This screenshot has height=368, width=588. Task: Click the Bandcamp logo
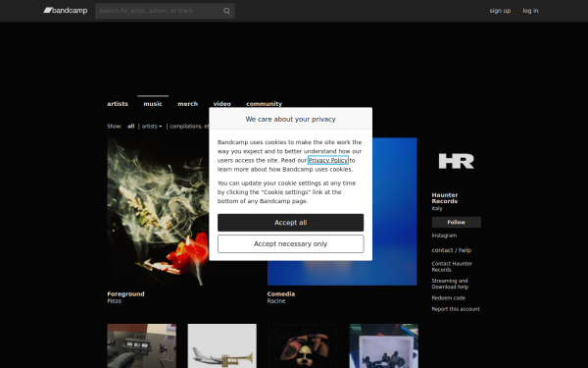(x=66, y=11)
